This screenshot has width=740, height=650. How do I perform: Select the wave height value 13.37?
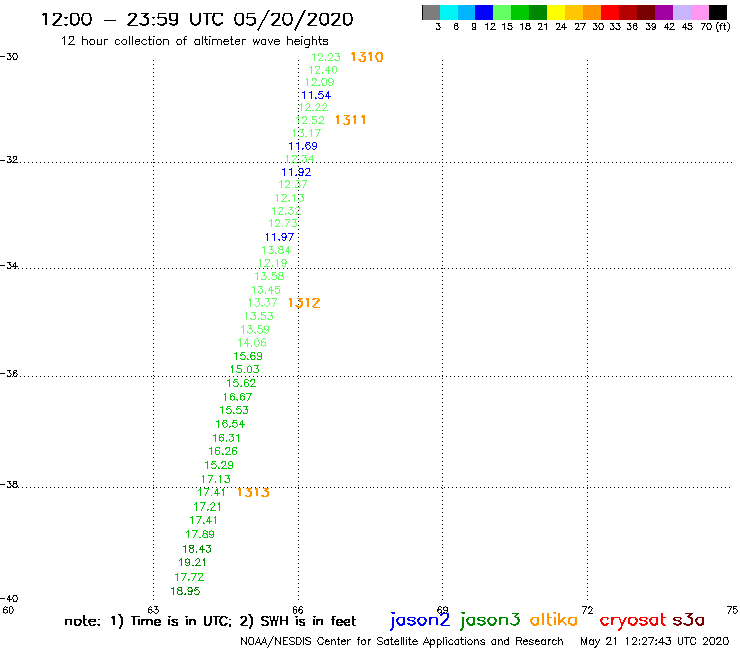(x=263, y=303)
